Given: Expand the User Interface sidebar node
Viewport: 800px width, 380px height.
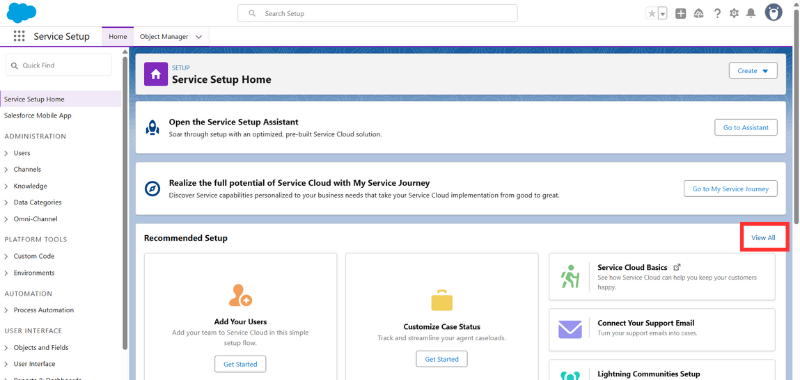Looking at the screenshot, I should point(7,364).
